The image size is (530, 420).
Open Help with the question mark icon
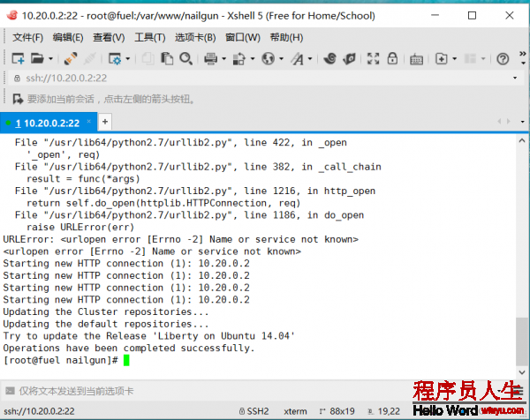pos(503,59)
